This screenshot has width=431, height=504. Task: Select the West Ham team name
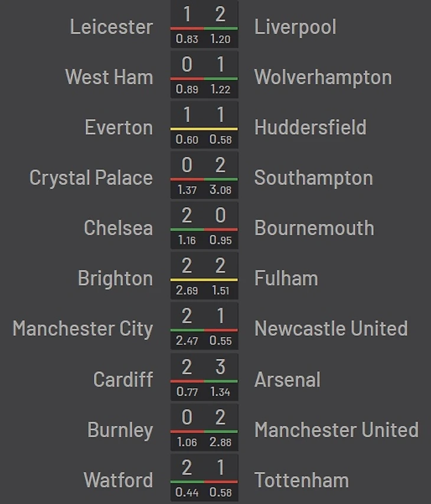109,77
